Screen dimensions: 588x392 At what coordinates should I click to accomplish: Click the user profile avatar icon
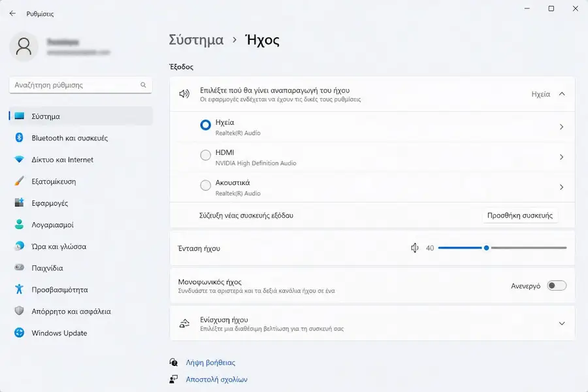pos(24,47)
